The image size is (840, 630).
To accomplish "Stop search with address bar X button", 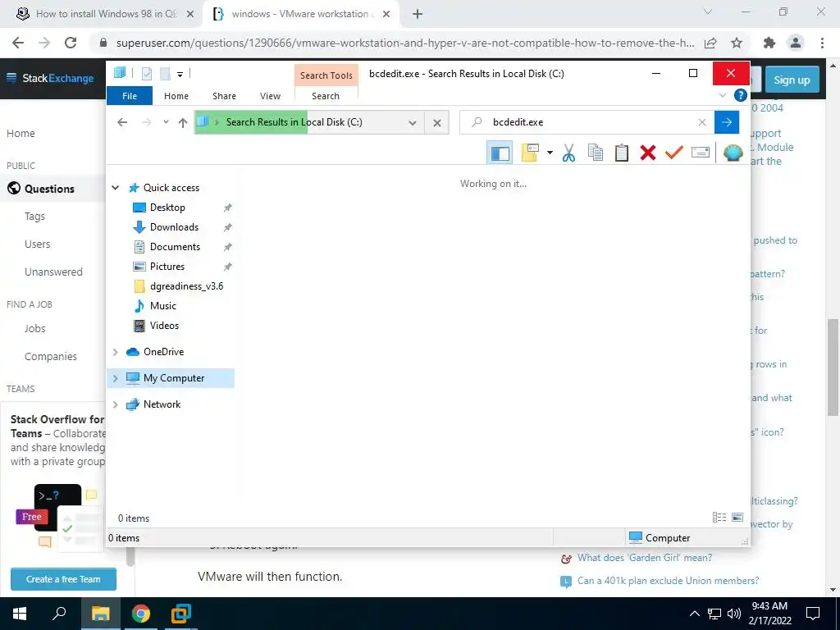I will pyautogui.click(x=437, y=123).
